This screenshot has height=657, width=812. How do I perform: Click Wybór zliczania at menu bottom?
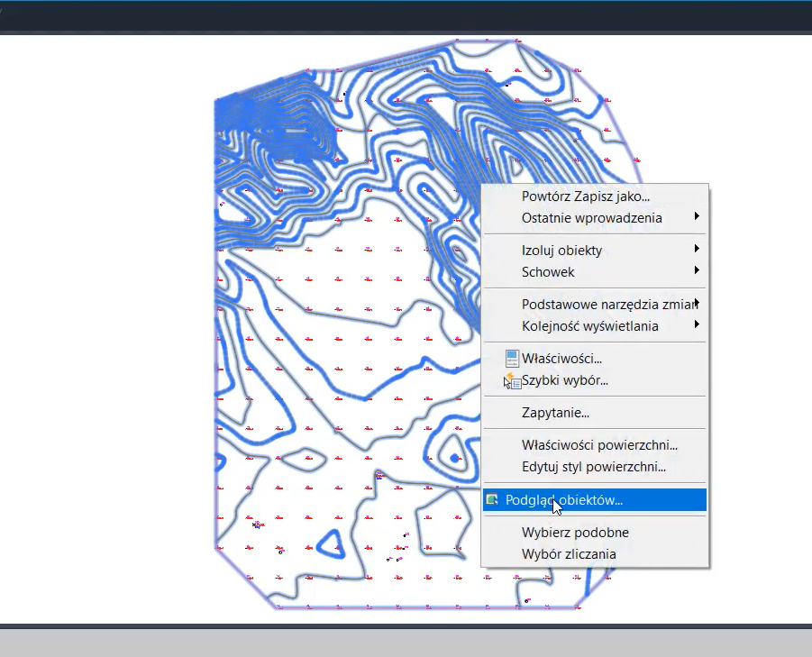point(569,554)
